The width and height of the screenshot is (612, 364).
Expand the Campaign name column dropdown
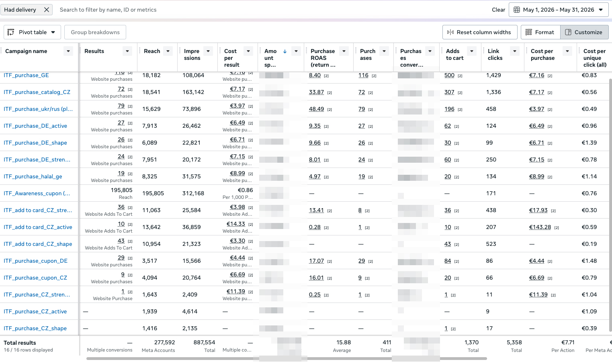click(x=68, y=51)
